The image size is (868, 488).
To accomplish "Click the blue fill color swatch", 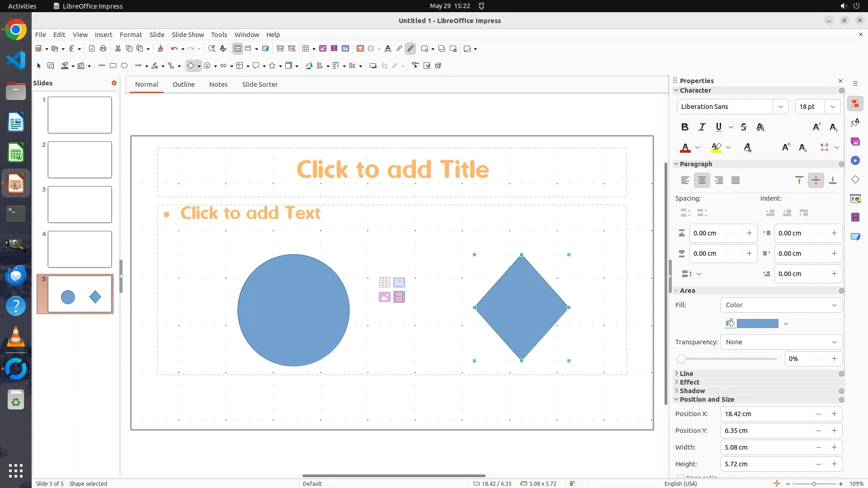I will 757,324.
